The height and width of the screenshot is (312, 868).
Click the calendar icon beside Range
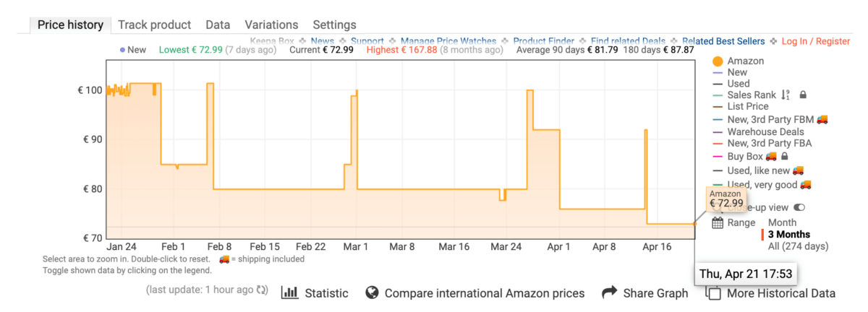[x=718, y=222]
